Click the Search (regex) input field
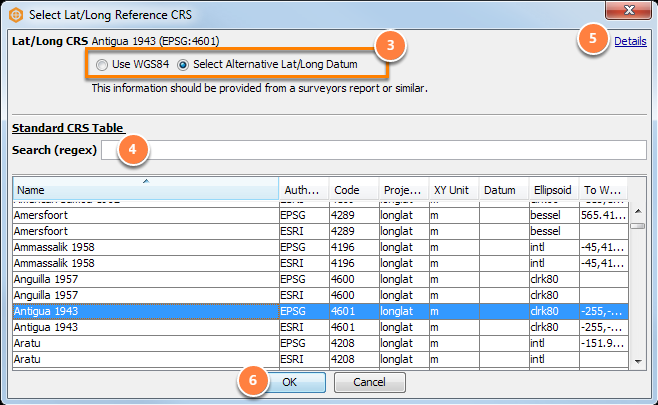The width and height of the screenshot is (658, 405). click(x=373, y=150)
